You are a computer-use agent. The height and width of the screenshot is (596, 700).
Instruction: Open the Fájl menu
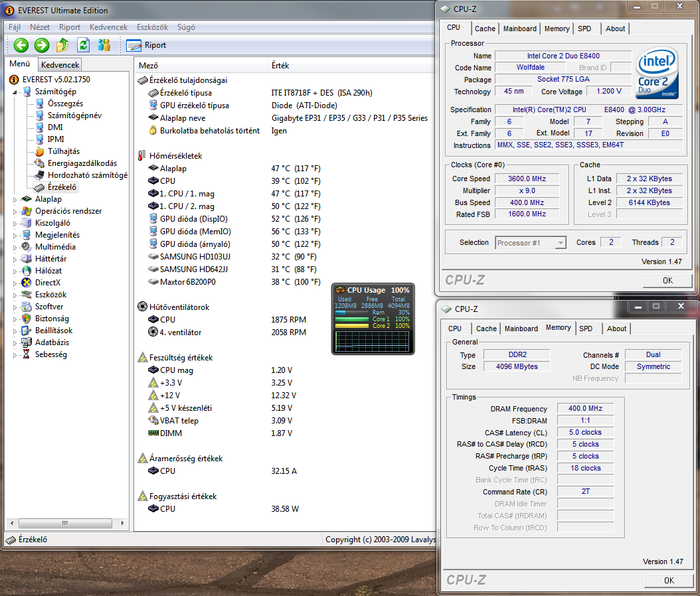[15, 27]
